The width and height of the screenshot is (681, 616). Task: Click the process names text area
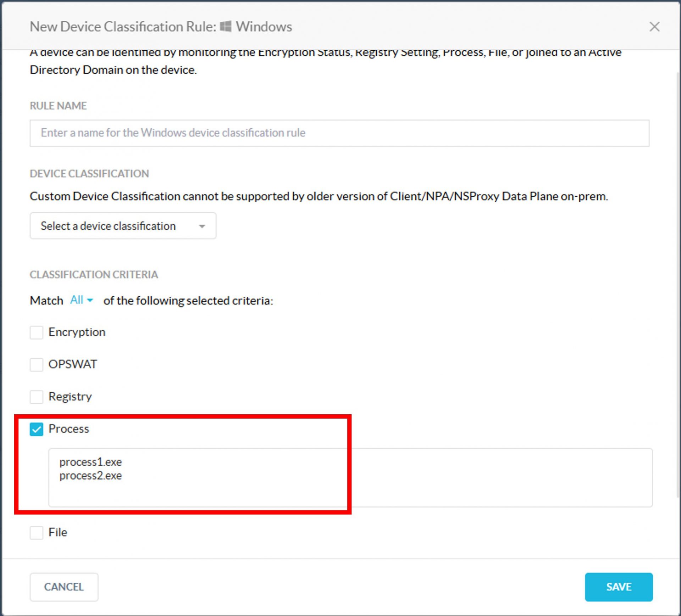click(x=350, y=477)
